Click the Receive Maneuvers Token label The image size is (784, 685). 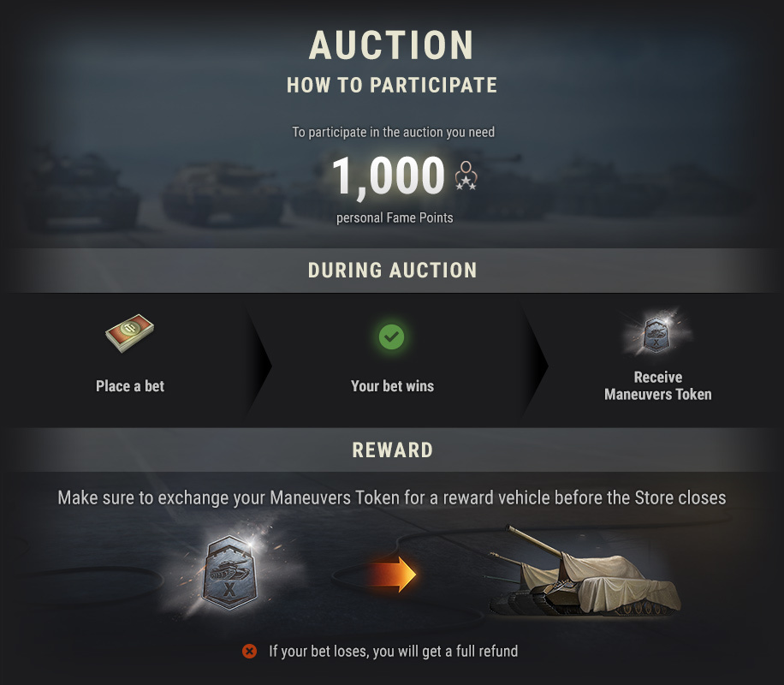point(657,386)
